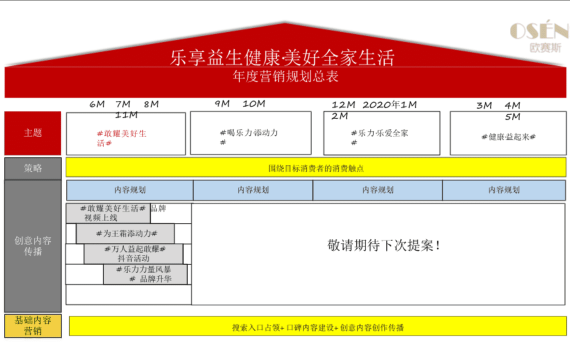Click the theme box #乐力乐爱全家#
This screenshot has width=570, height=360.
point(382,133)
